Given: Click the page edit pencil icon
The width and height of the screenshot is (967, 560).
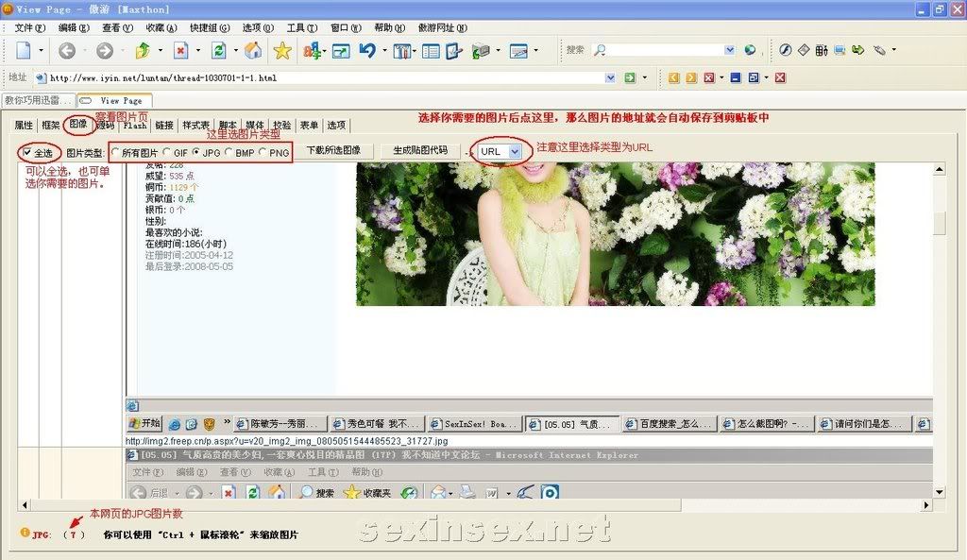Looking at the screenshot, I should point(454,51).
